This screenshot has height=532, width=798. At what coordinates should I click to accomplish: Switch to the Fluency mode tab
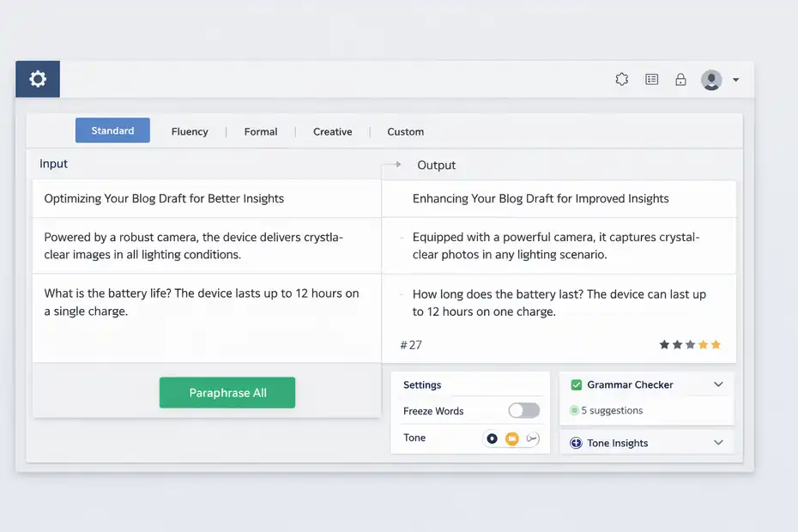[x=190, y=131]
